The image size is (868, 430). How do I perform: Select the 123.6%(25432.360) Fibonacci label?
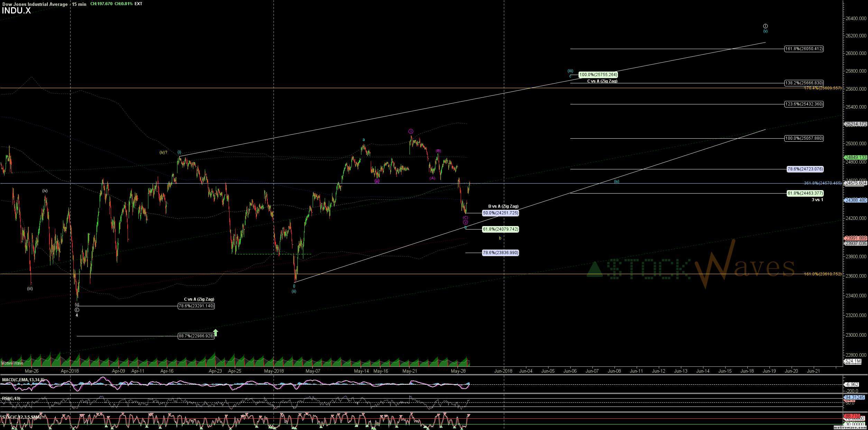(804, 104)
